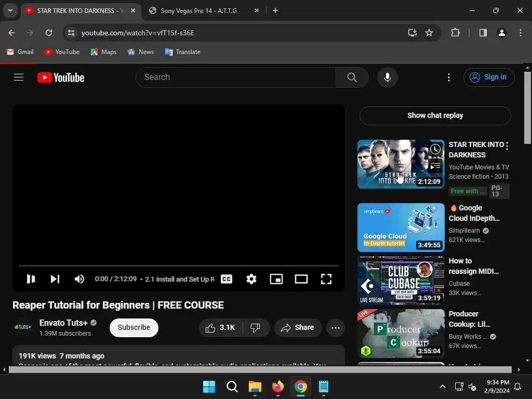Image resolution: width=532 pixels, height=399 pixels.
Task: Enable miniplayer mode
Action: [x=276, y=279]
